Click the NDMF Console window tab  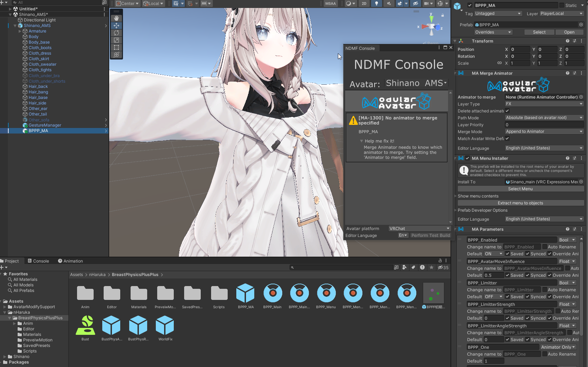point(360,48)
